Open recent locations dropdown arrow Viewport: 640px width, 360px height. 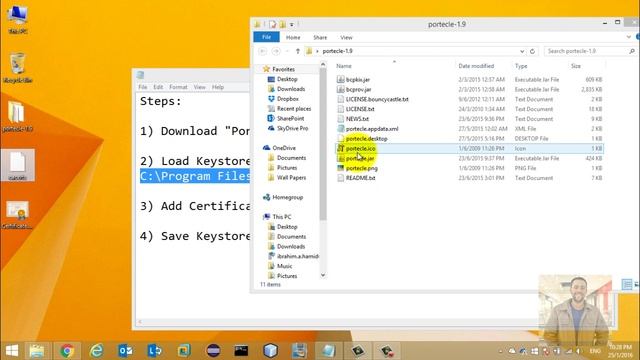click(287, 51)
